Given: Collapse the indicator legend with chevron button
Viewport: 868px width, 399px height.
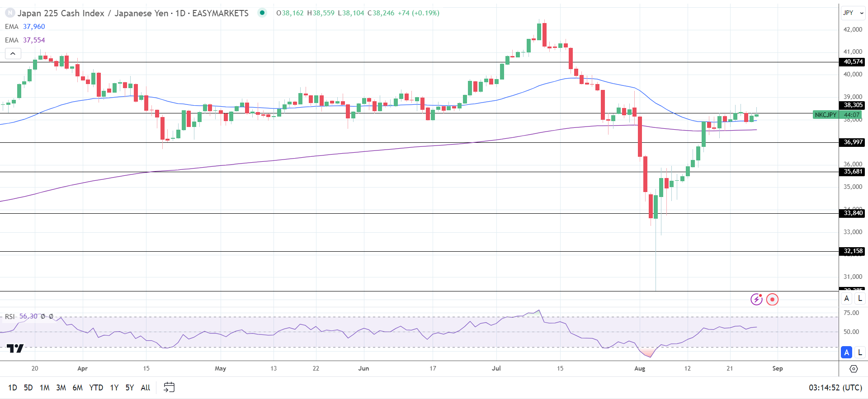Looking at the screenshot, I should (x=13, y=54).
